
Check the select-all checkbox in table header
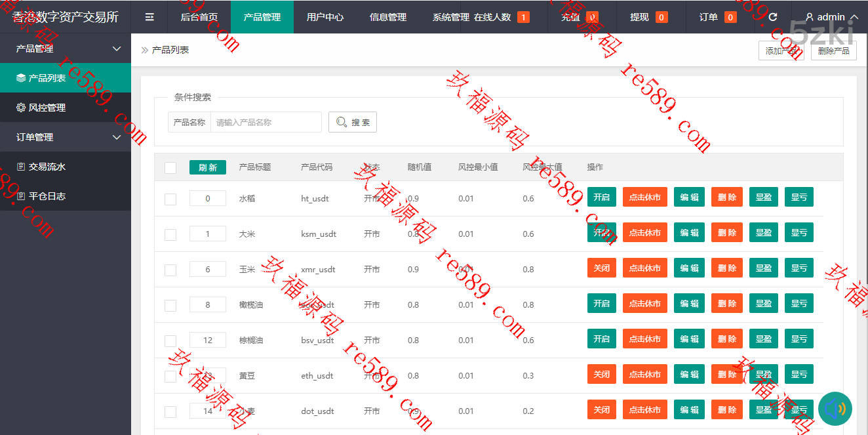click(170, 168)
